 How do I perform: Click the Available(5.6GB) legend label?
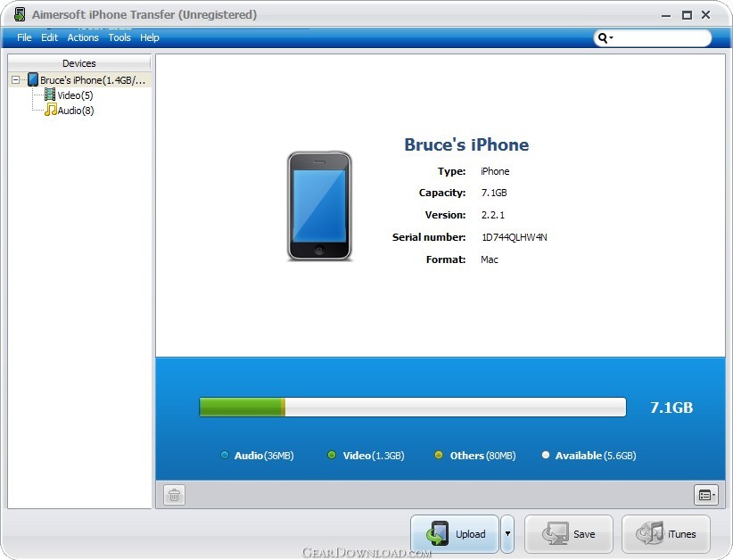coord(596,456)
